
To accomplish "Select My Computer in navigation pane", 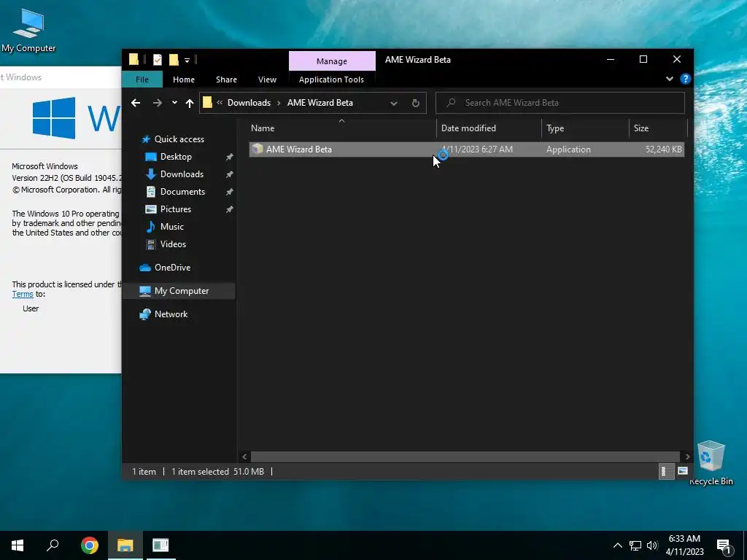I will click(x=179, y=291).
